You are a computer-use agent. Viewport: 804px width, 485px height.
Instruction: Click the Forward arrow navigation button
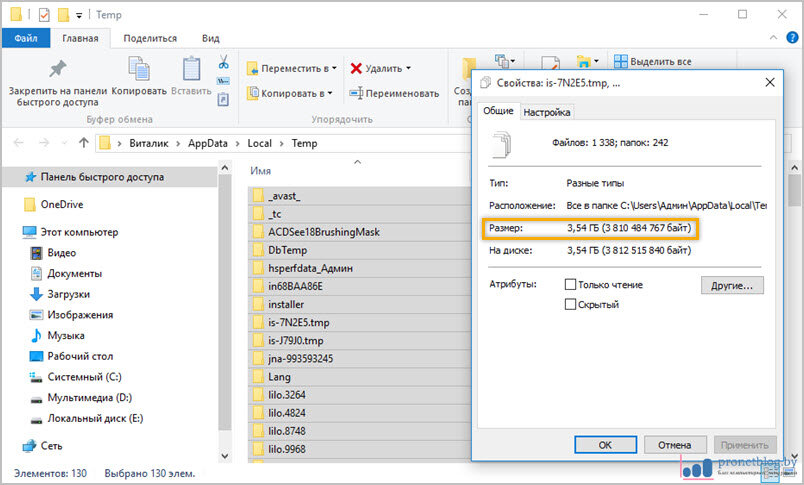tap(44, 143)
